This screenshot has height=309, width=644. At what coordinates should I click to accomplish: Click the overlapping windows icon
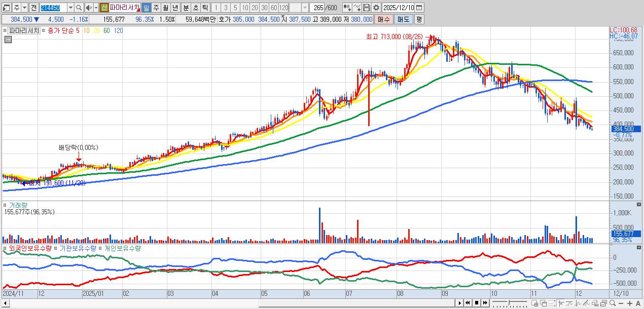click(x=543, y=303)
